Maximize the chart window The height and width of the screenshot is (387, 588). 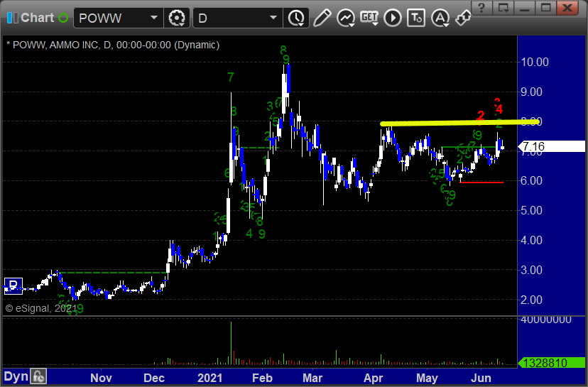pos(546,7)
